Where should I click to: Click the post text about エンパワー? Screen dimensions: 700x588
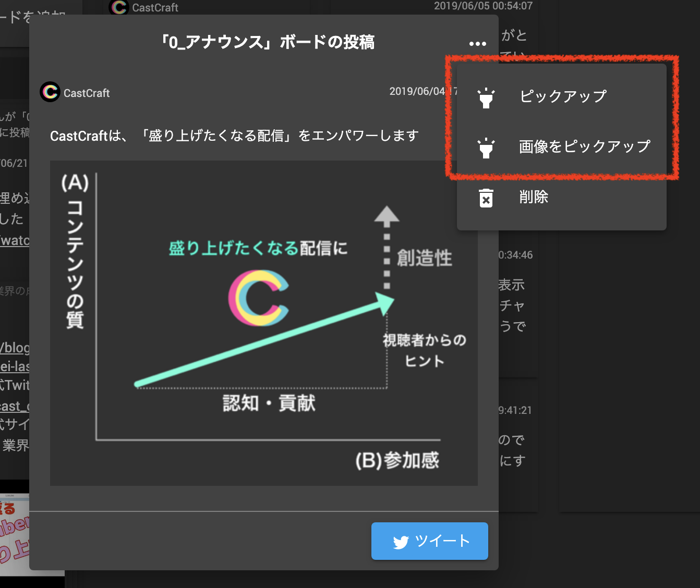[x=234, y=136]
